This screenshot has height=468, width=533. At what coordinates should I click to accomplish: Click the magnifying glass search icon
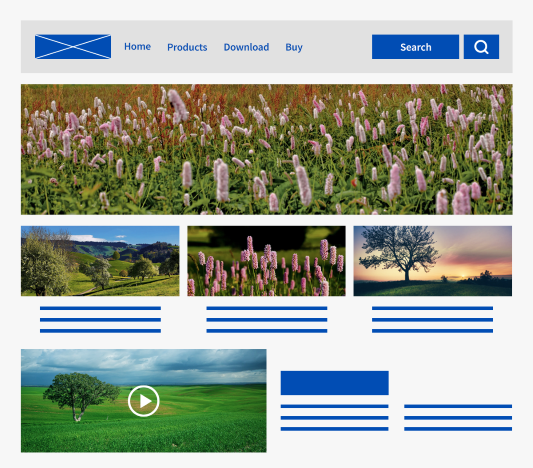[481, 47]
